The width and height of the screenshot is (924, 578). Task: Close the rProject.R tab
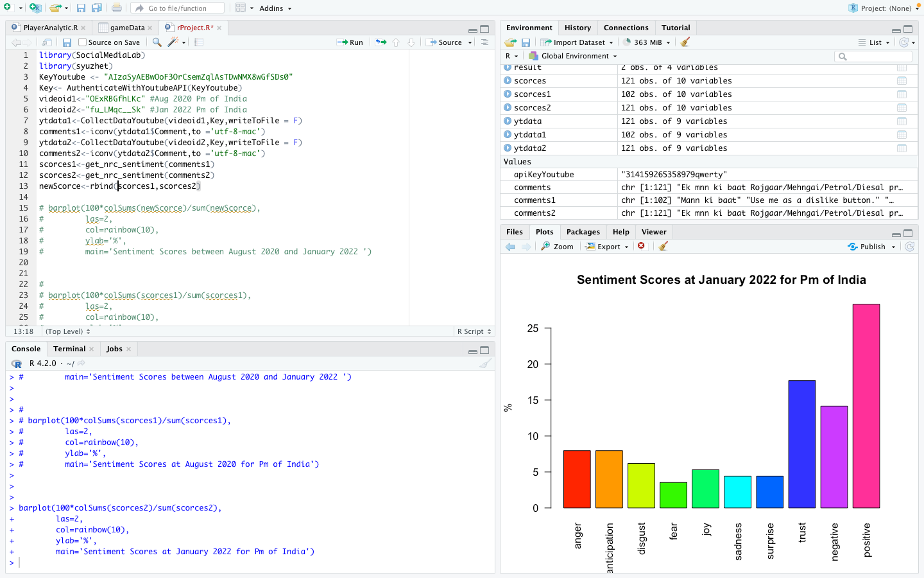(x=219, y=28)
